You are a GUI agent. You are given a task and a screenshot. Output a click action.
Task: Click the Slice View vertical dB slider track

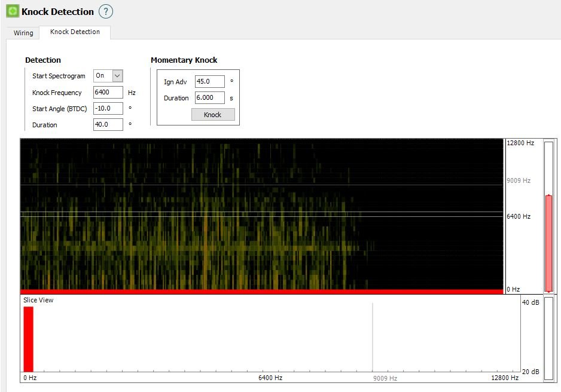tap(548, 339)
